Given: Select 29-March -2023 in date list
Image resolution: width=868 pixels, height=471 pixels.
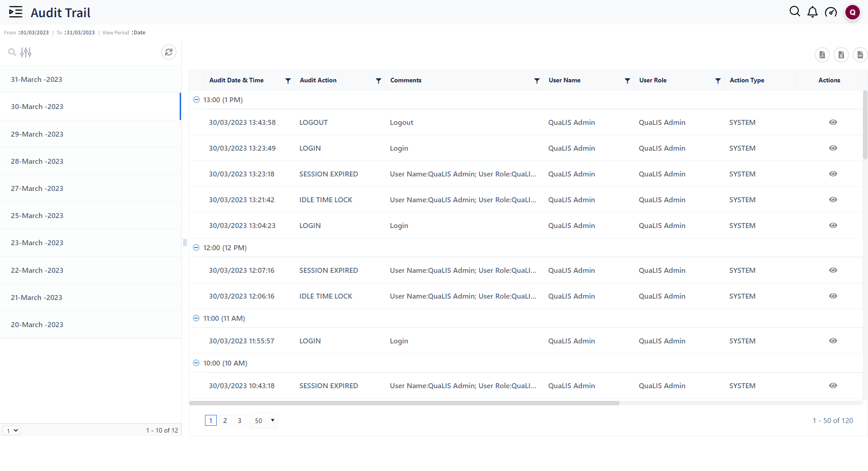Looking at the screenshot, I should point(37,134).
